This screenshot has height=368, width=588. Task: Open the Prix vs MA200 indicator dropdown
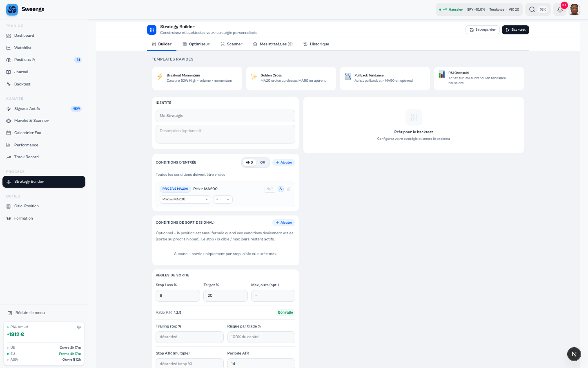pyautogui.click(x=185, y=200)
